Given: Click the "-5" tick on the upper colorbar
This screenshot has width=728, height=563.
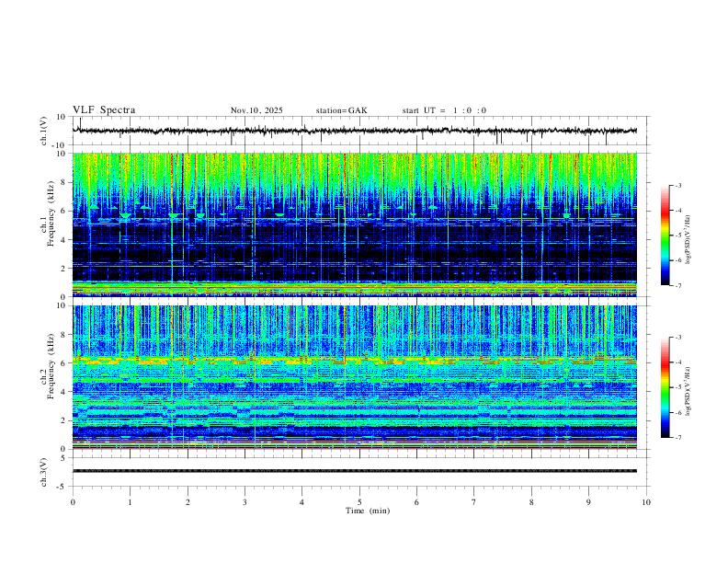Looking at the screenshot, I should tap(678, 236).
